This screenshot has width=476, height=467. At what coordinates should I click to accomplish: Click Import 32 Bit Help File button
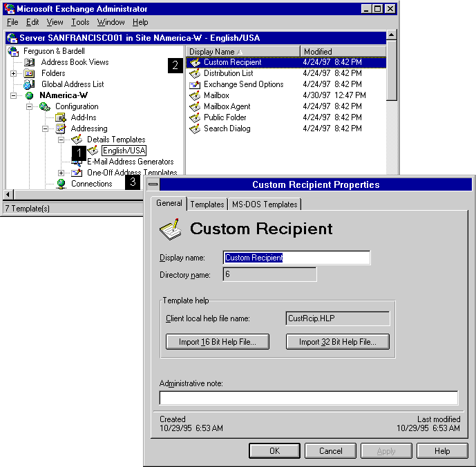click(338, 342)
